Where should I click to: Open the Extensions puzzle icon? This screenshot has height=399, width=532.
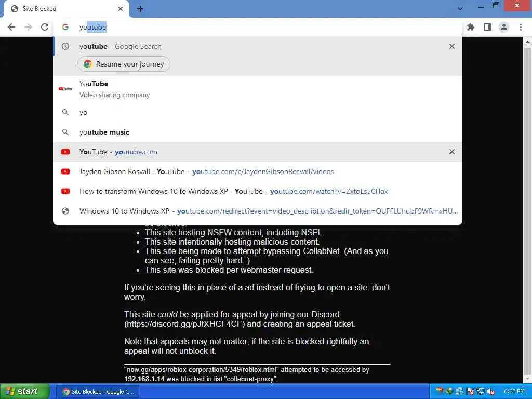[471, 27]
